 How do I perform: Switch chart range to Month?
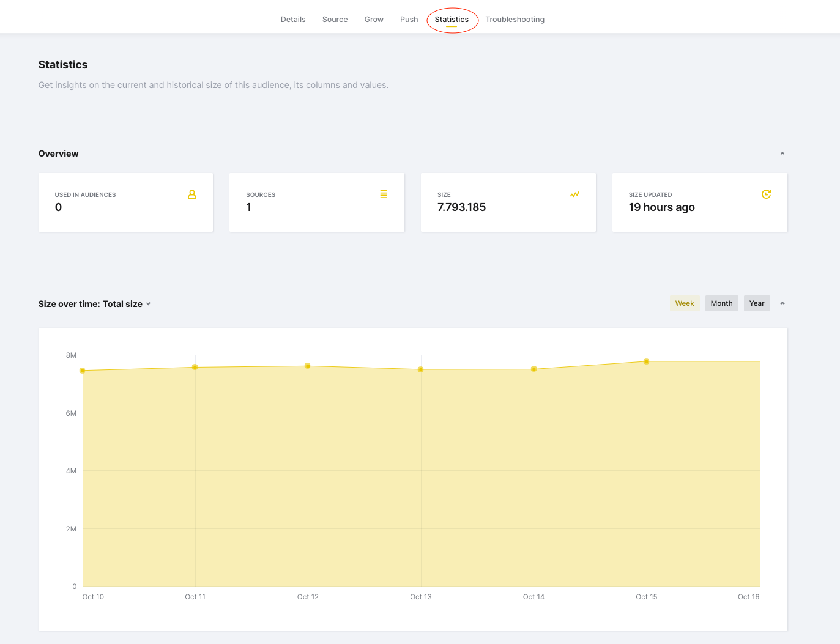721,303
